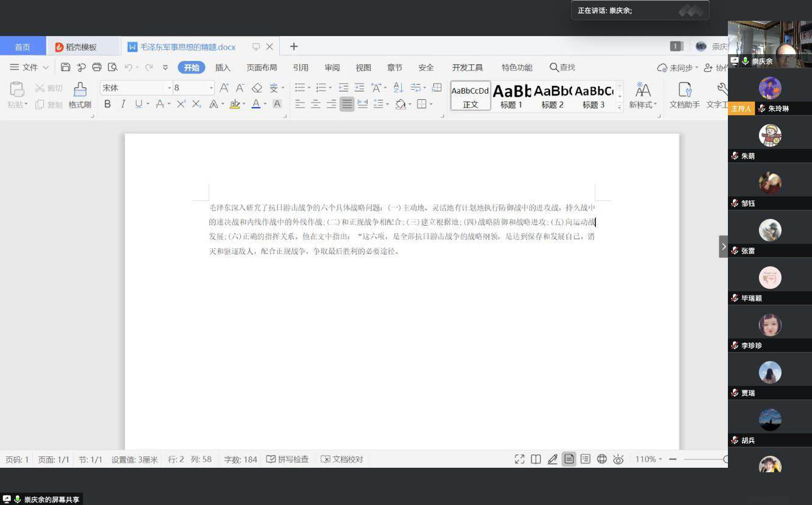Click the Paste (粘贴) clipboard icon
The image size is (812, 505).
tap(17, 89)
